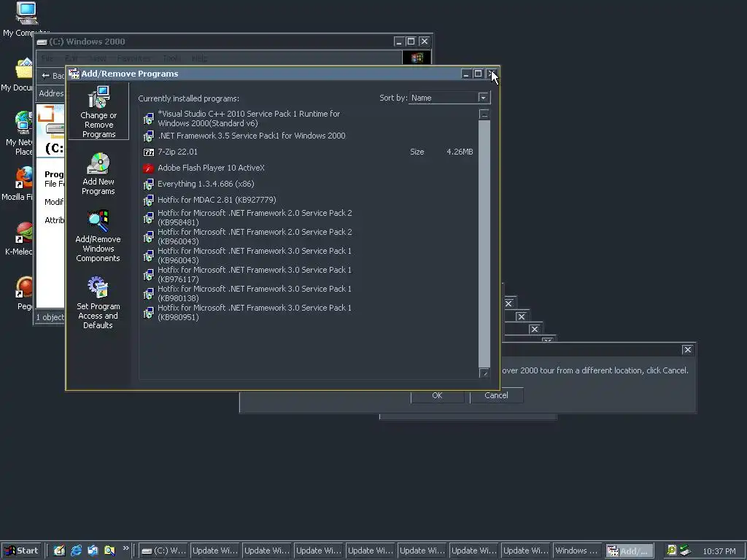Click the Hotfix for MDAC 2.81 icon
The height and width of the screenshot is (560, 747).
point(149,200)
